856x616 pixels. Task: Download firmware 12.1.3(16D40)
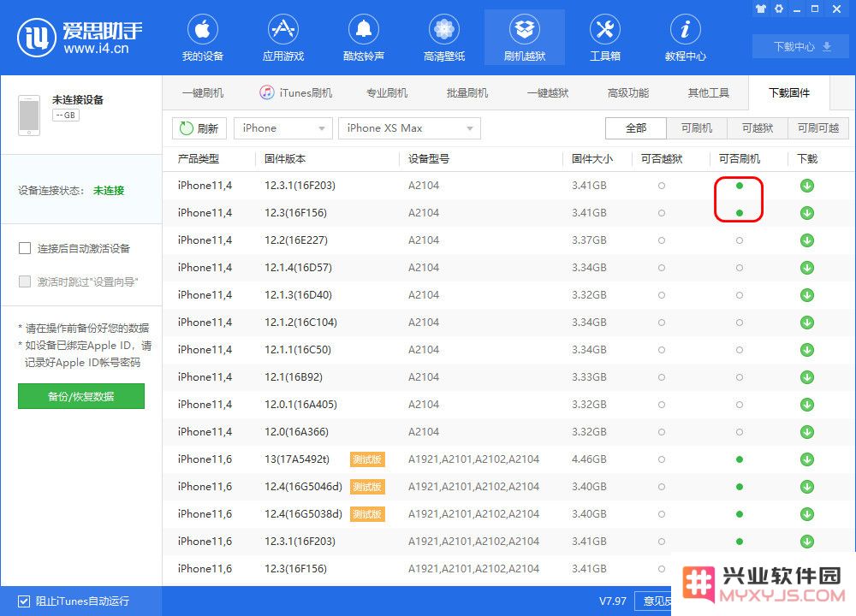pos(807,295)
